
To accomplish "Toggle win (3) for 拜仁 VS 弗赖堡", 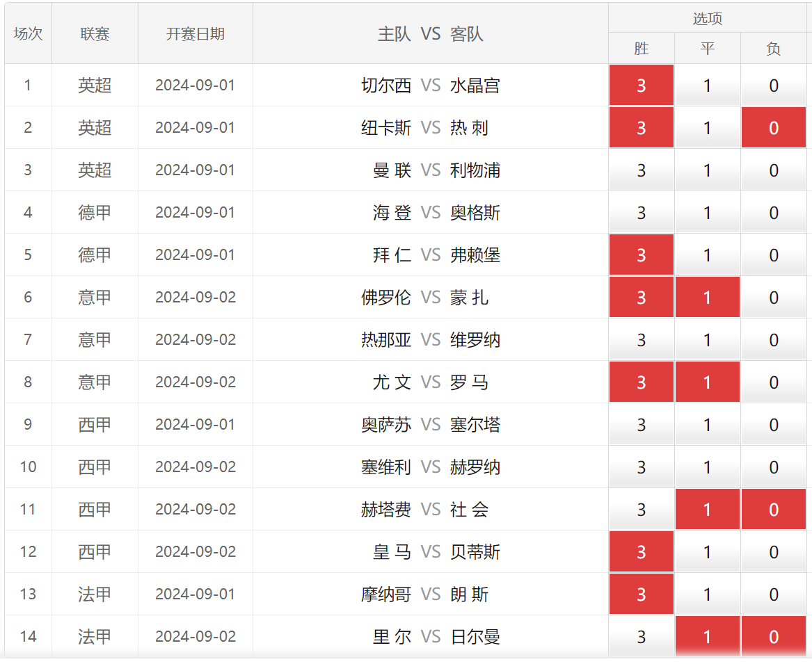I will 641,254.
